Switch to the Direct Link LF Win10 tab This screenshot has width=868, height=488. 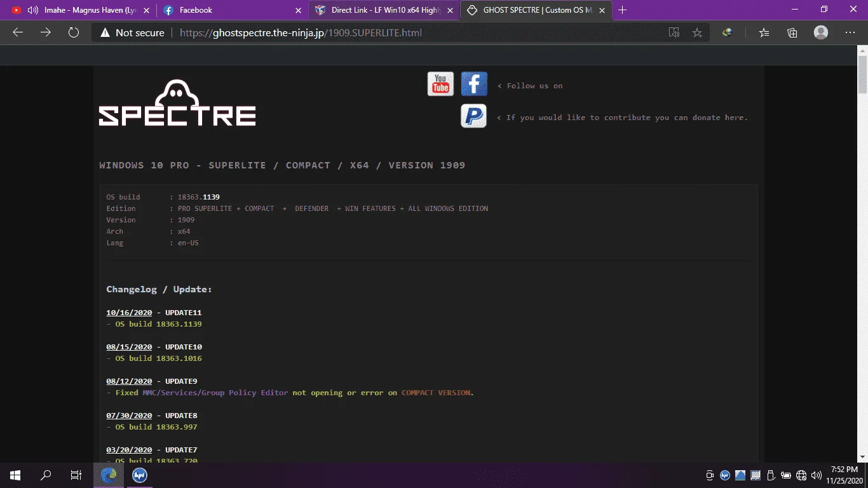click(x=384, y=10)
